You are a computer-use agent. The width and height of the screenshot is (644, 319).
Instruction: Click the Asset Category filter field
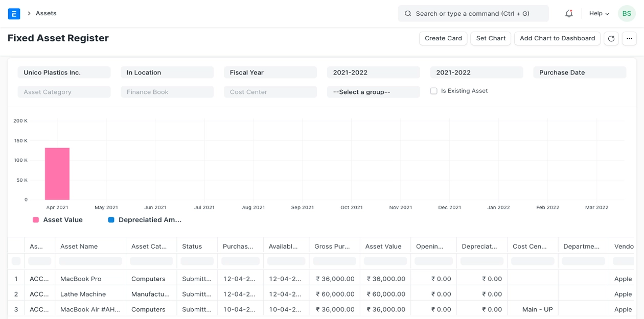click(64, 92)
